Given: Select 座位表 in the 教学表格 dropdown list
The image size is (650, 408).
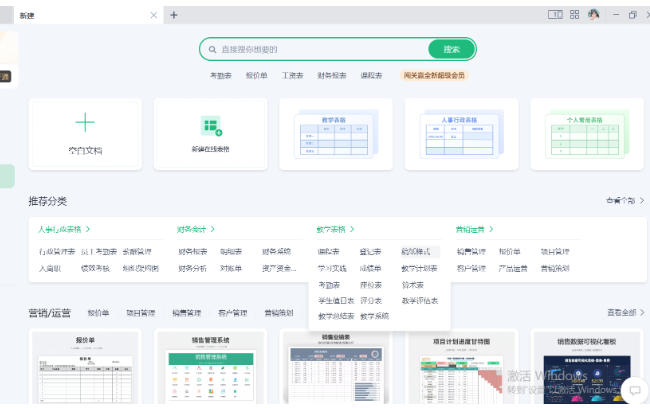Looking at the screenshot, I should click(x=371, y=285).
